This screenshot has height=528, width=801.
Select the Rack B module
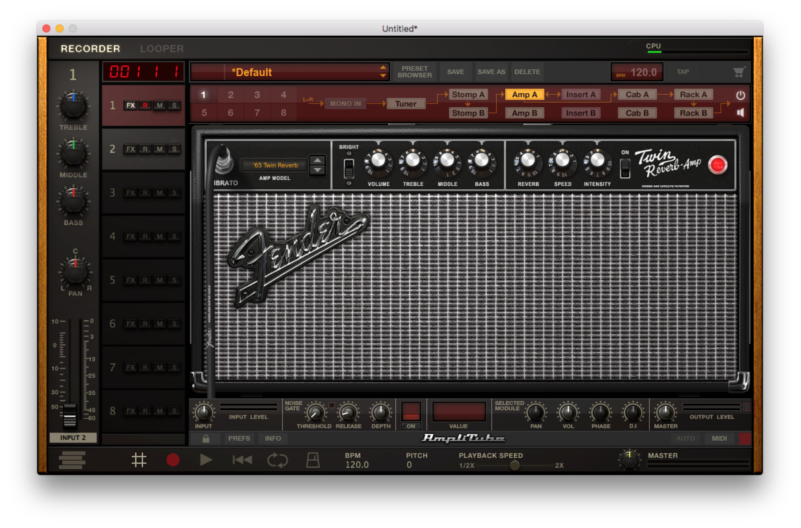(x=693, y=113)
